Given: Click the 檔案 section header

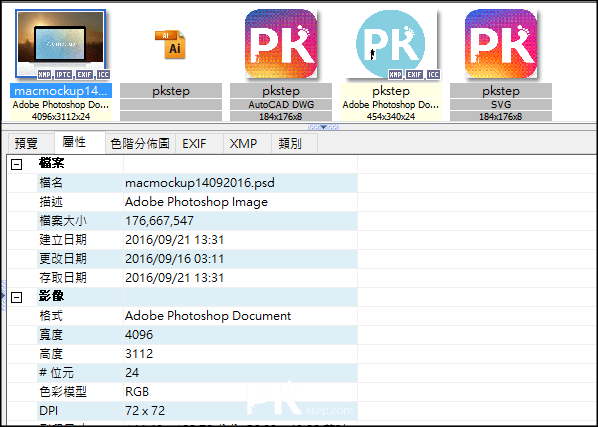Looking at the screenshot, I should (x=51, y=164).
